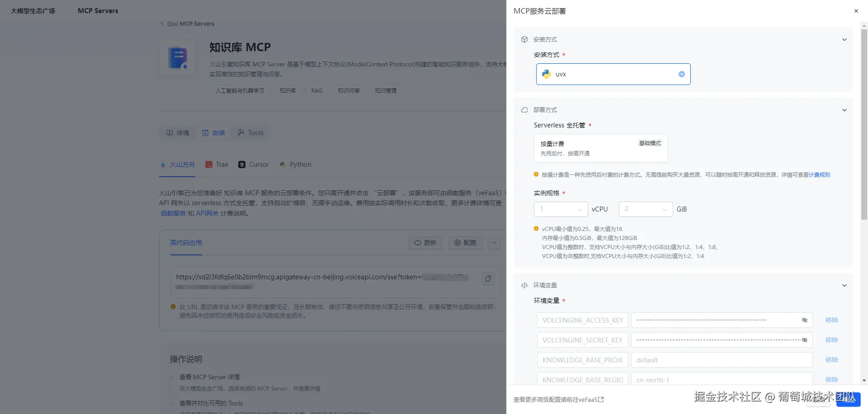Click the KNOWLEDGE_BASE_PROJE name field
Screen dimensions: 868x414
tap(583, 360)
